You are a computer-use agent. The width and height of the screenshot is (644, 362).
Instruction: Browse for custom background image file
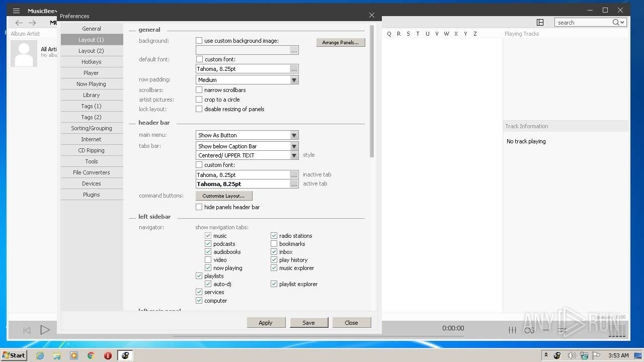pos(294,50)
